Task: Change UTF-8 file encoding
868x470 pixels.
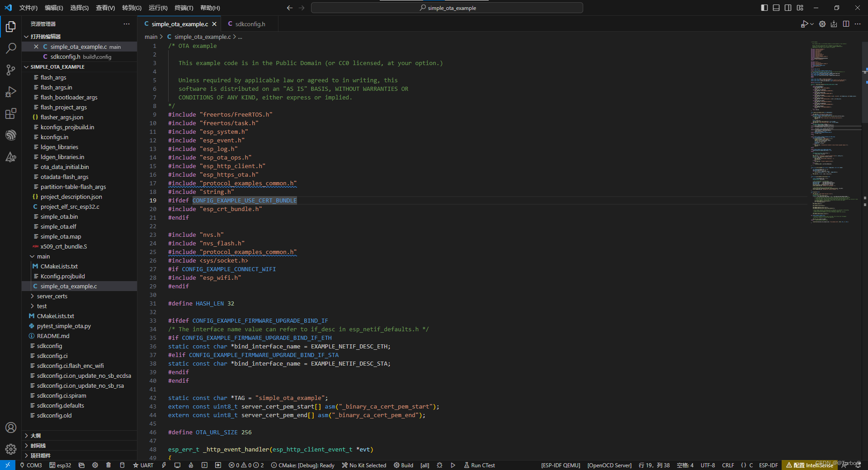Action: 708,465
